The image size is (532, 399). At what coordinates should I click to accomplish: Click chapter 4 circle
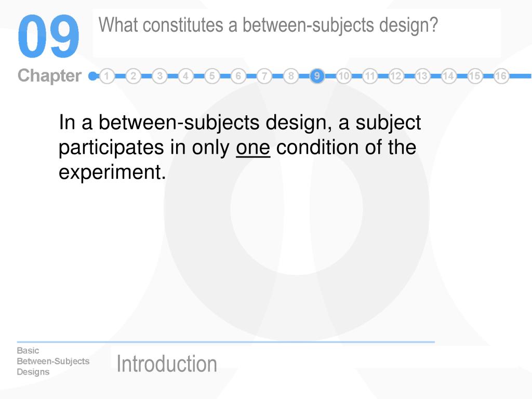tap(185, 76)
